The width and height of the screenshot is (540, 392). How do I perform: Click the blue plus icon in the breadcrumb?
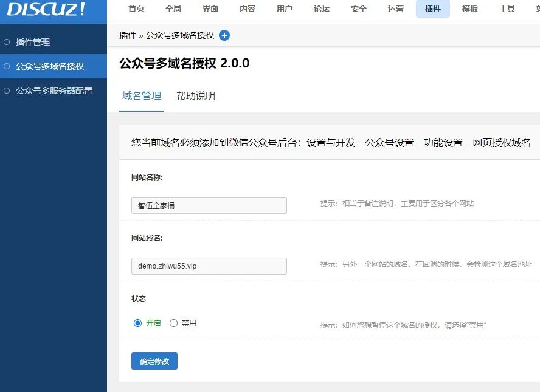(x=224, y=35)
